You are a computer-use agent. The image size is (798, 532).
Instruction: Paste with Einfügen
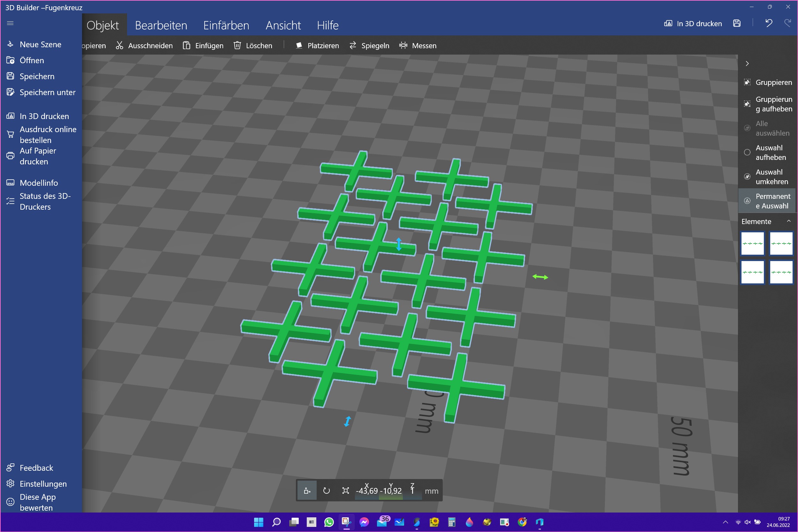coord(203,45)
